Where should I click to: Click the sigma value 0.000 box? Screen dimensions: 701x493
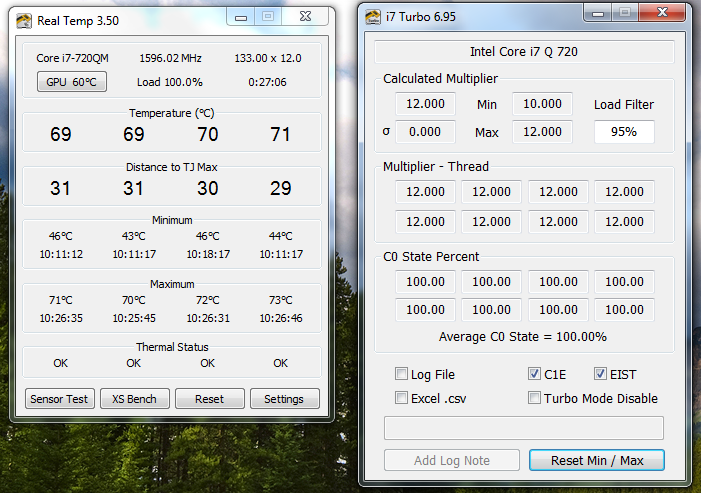click(x=425, y=132)
